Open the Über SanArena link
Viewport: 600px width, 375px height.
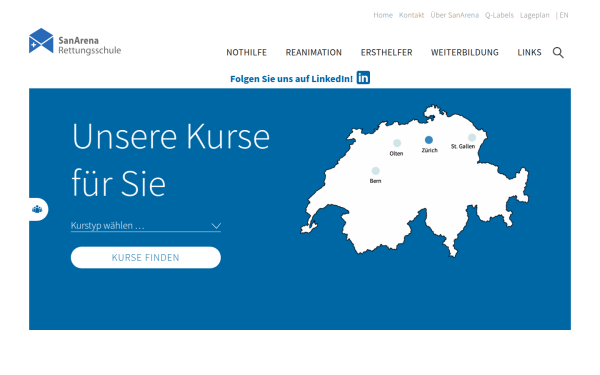pyautogui.click(x=455, y=15)
